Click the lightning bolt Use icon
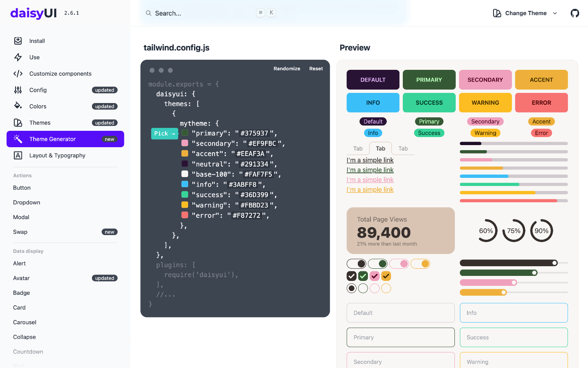This screenshot has height=368, width=588. coord(18,57)
